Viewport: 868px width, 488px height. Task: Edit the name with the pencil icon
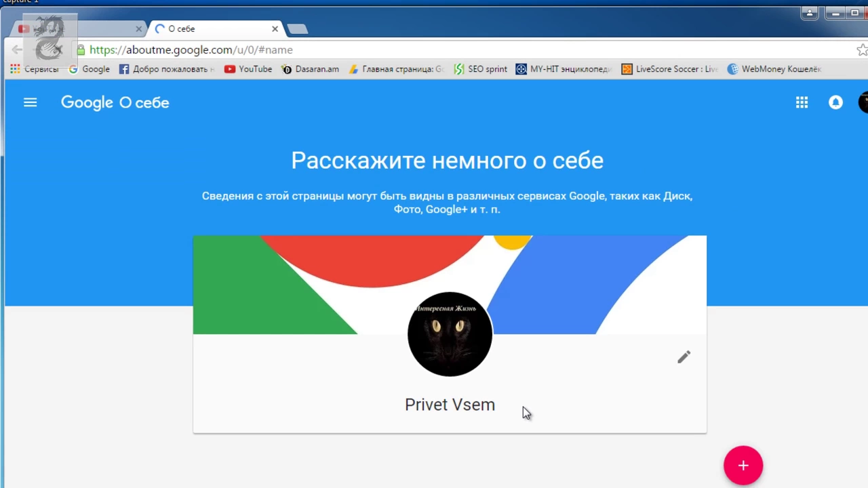click(x=684, y=357)
